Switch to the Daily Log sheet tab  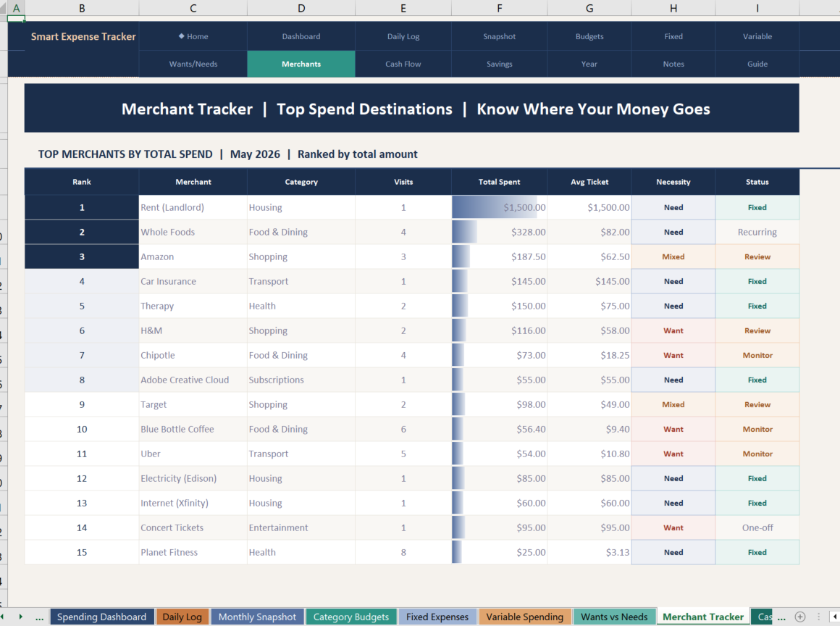coord(182,617)
